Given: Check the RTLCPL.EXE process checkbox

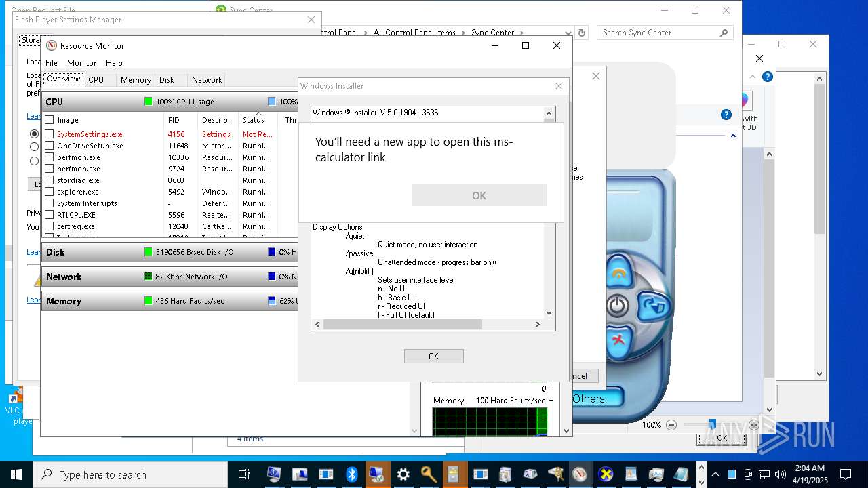Looking at the screenshot, I should [x=50, y=215].
